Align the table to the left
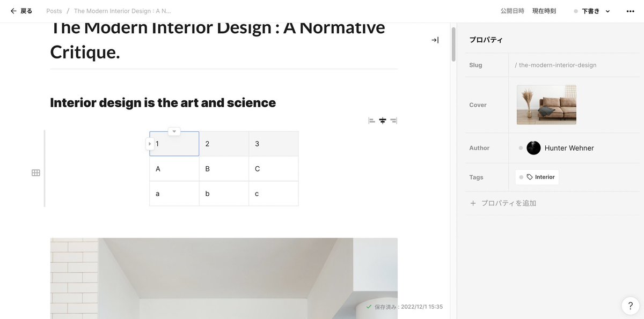 click(372, 121)
